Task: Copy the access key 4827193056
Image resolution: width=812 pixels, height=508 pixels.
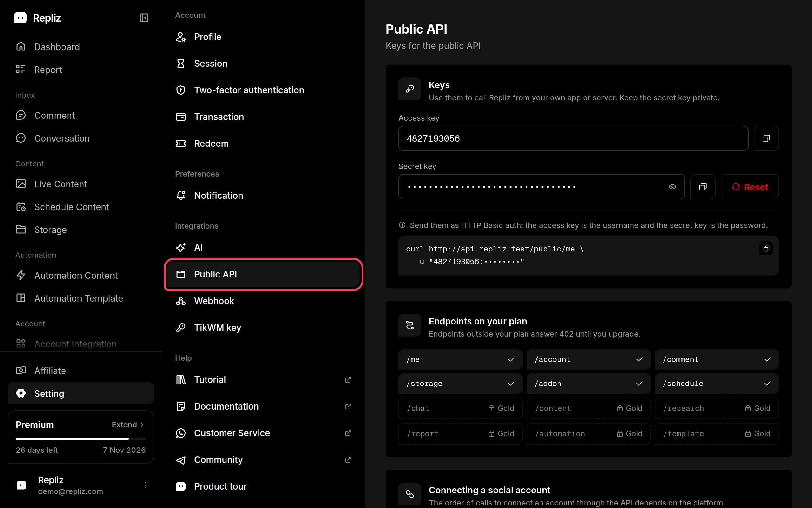Action: pos(766,138)
